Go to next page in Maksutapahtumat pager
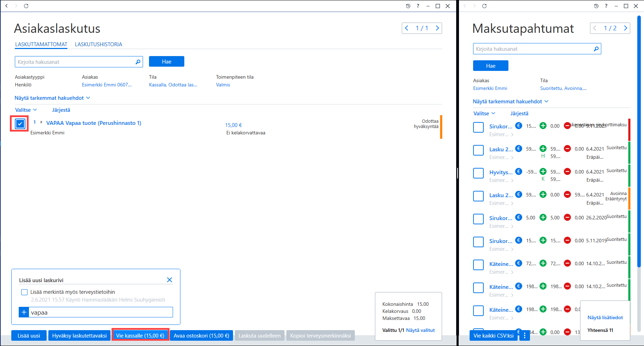Screen dimensions: 644x346 (x=625, y=28)
